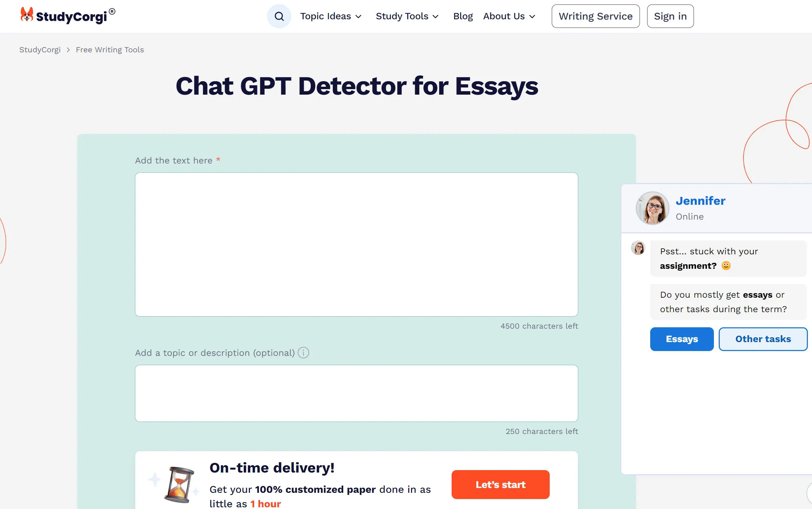The width and height of the screenshot is (812, 509).
Task: Open the Writing Service navigation item
Action: [x=595, y=16]
